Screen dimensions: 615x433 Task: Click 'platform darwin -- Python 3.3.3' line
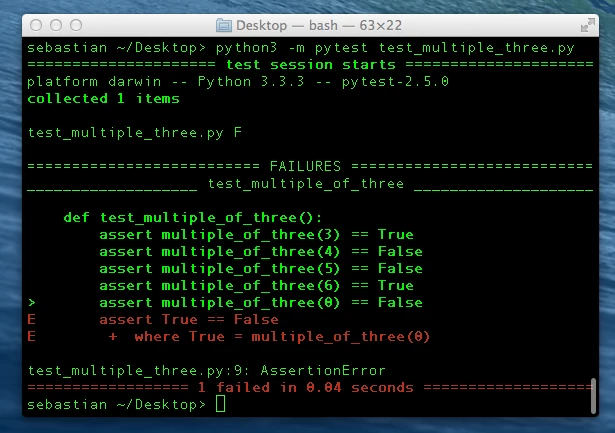point(238,82)
